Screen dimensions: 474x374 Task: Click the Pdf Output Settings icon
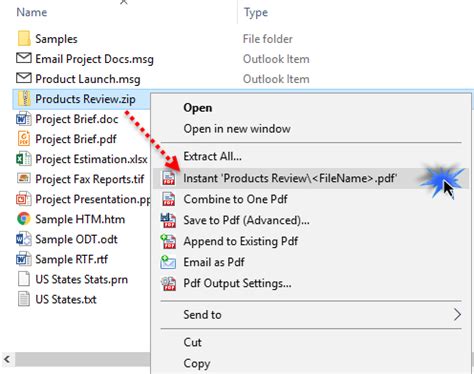click(168, 283)
